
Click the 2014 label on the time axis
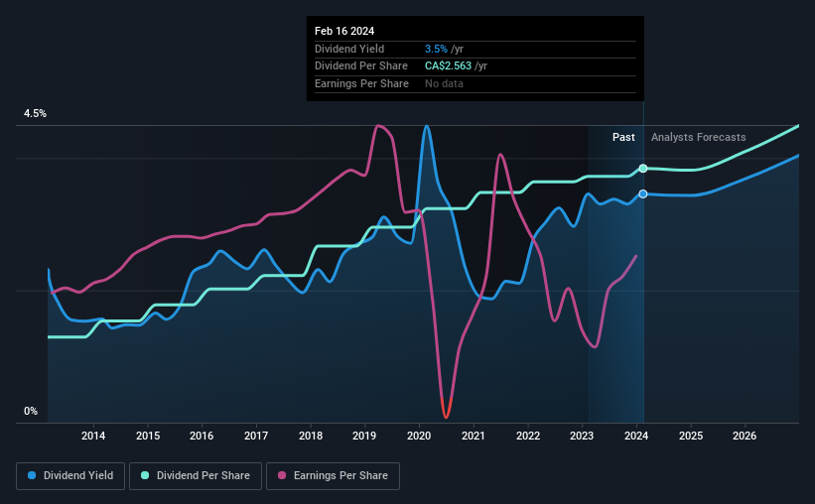pyautogui.click(x=93, y=436)
